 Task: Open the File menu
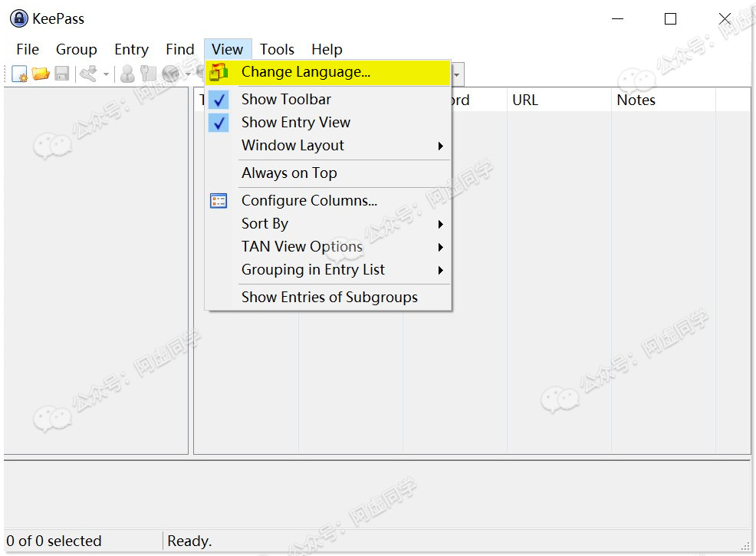[x=28, y=50]
